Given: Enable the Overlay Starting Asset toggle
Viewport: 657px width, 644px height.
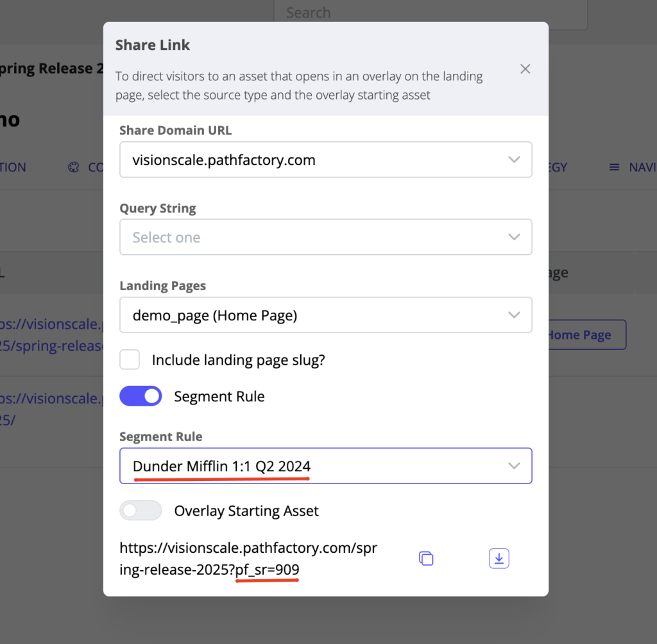Looking at the screenshot, I should click(141, 510).
